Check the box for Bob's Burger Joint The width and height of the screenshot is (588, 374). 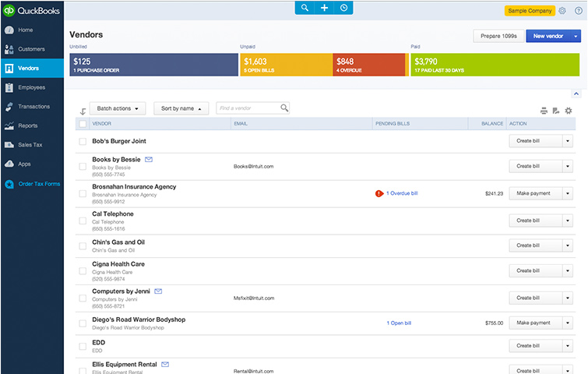pos(83,142)
